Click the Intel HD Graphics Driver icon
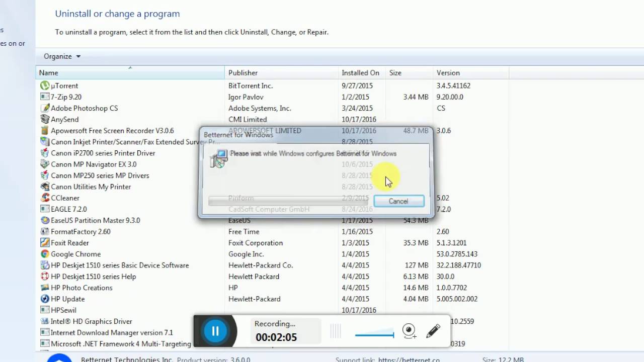Image resolution: width=644 pixels, height=362 pixels. point(45,322)
